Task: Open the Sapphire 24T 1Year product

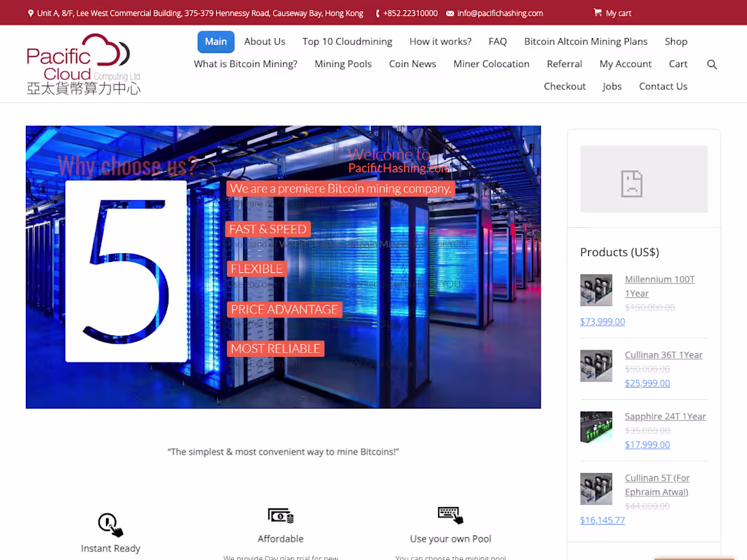Action: 665,416
